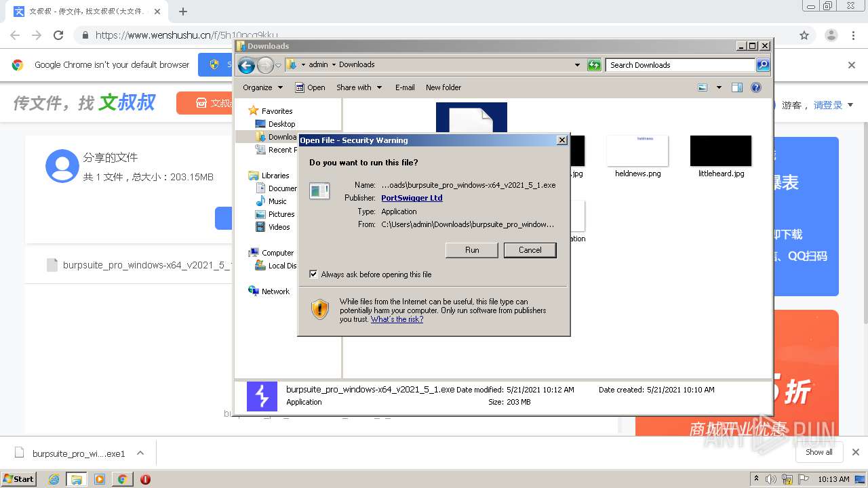This screenshot has height=488, width=868.
Task: Dismiss the default browser infobar
Action: (x=852, y=65)
